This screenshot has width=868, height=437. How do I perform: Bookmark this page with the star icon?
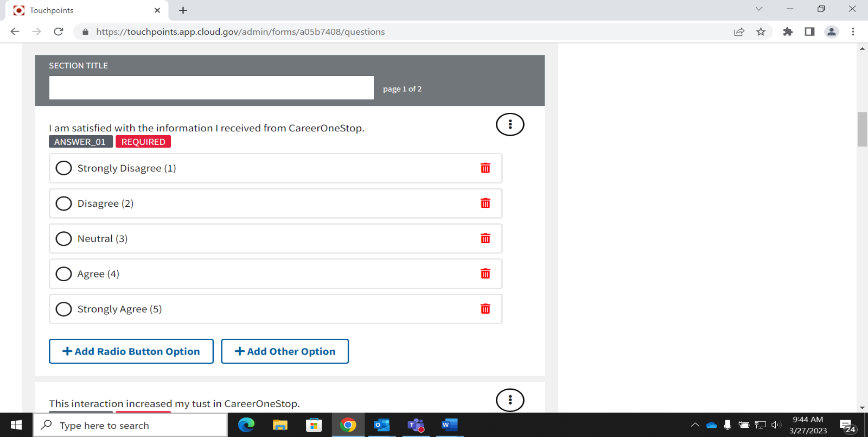(x=761, y=32)
